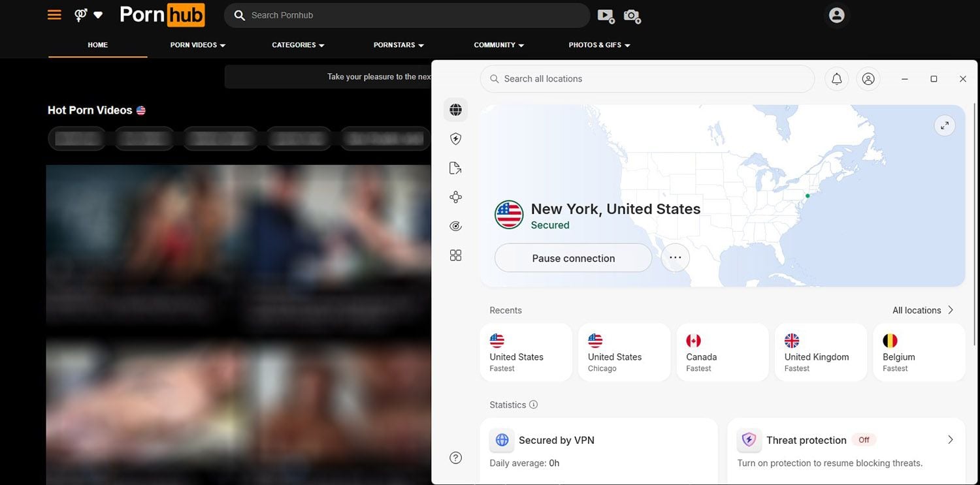
Task: Minimize the VPN window
Action: 905,79
